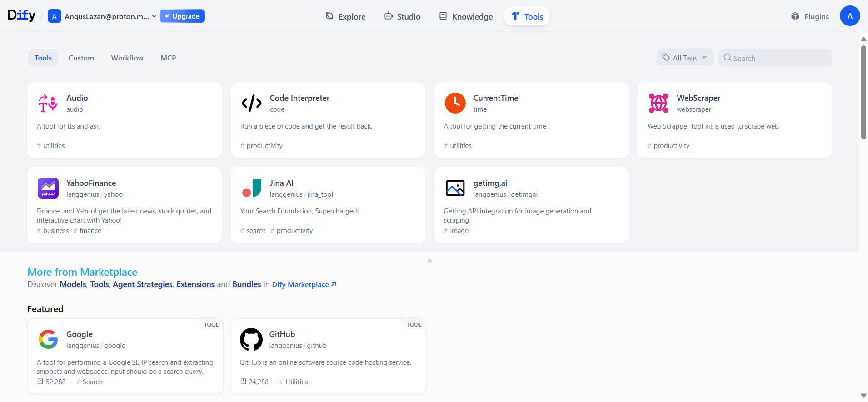This screenshot has width=868, height=402.
Task: Click the scrollbar up arrow
Action: pyautogui.click(x=863, y=39)
